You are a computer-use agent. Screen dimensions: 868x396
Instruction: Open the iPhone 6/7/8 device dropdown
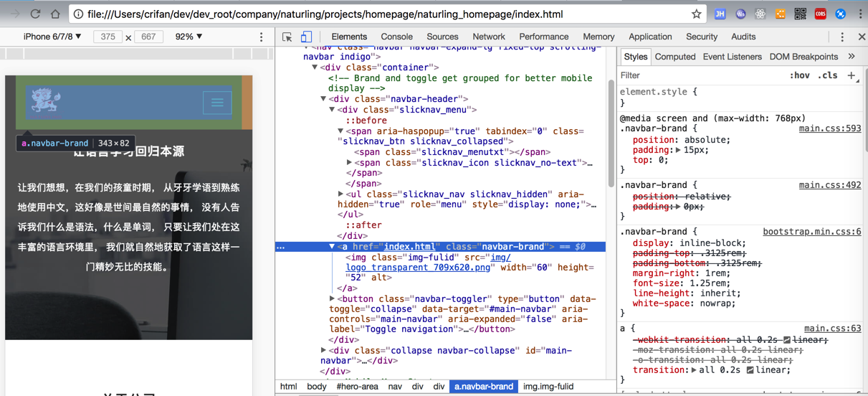(x=52, y=37)
